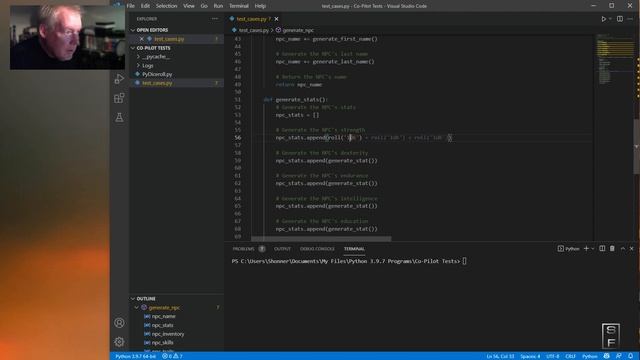
Task: Open the Terminal menu
Action: 239,6
